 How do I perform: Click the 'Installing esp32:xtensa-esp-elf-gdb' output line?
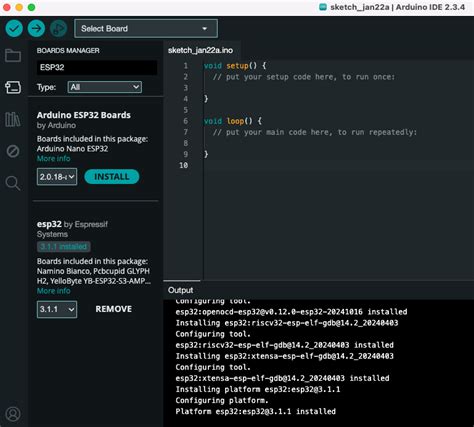[x=285, y=356]
